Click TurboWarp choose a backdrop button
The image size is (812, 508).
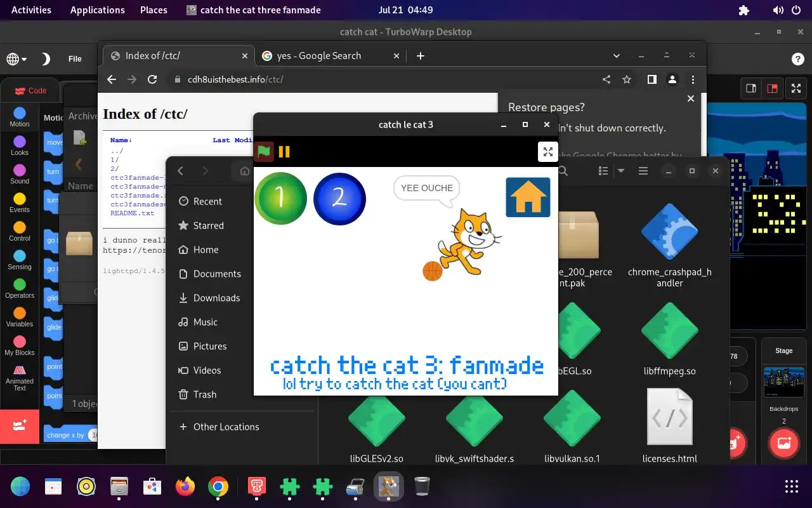tap(784, 442)
